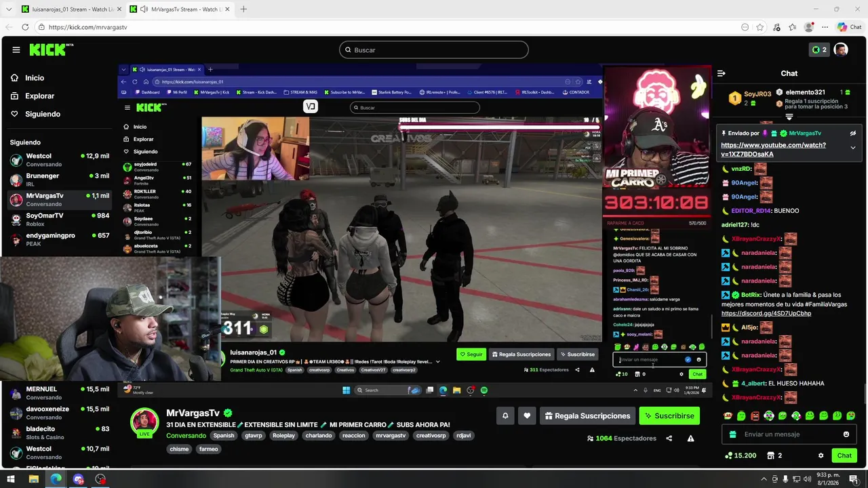Open browser favorites list
This screenshot has width=868, height=488.
coord(792,27)
